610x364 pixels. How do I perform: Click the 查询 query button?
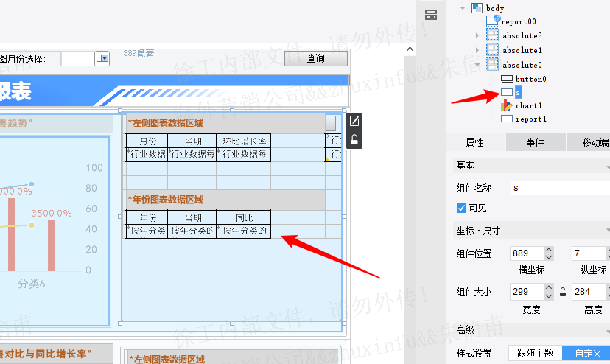pos(316,58)
